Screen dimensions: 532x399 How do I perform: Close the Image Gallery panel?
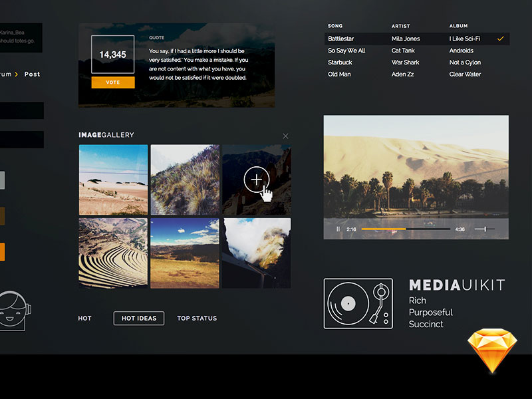(285, 136)
